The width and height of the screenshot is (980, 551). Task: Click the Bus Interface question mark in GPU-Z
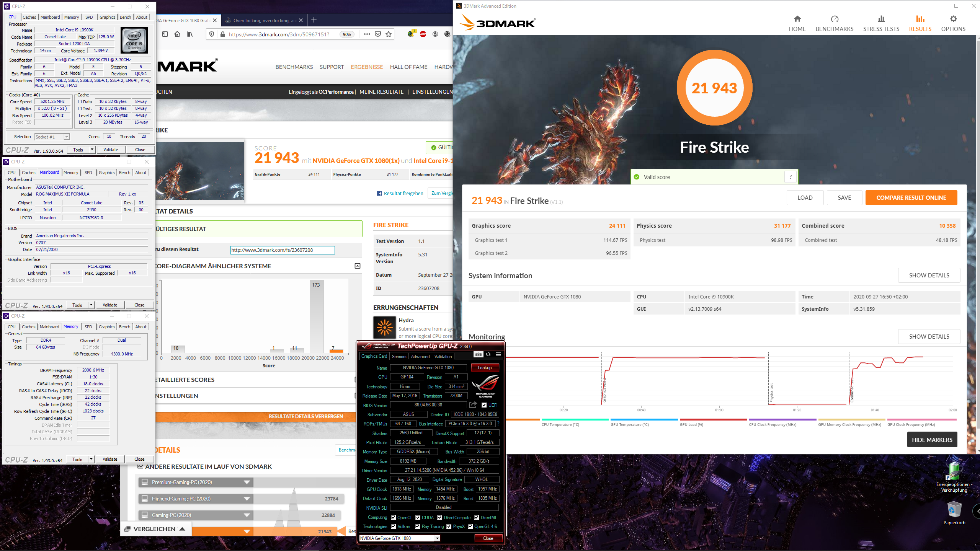498,424
